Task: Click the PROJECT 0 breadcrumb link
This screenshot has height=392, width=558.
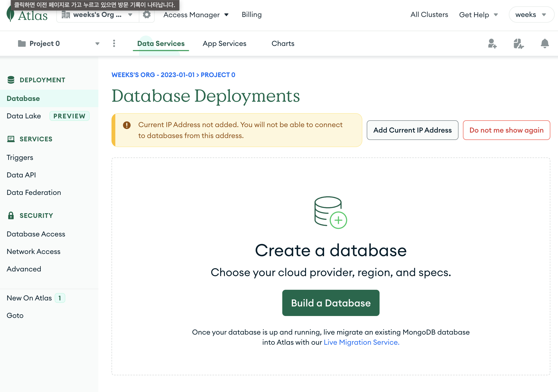Action: (218, 75)
